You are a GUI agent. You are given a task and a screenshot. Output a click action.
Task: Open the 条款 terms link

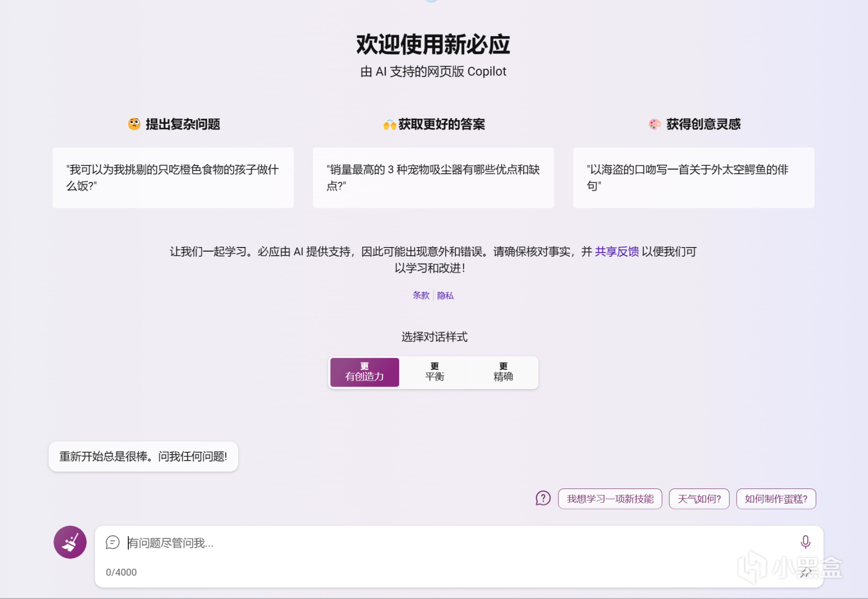pyautogui.click(x=421, y=295)
